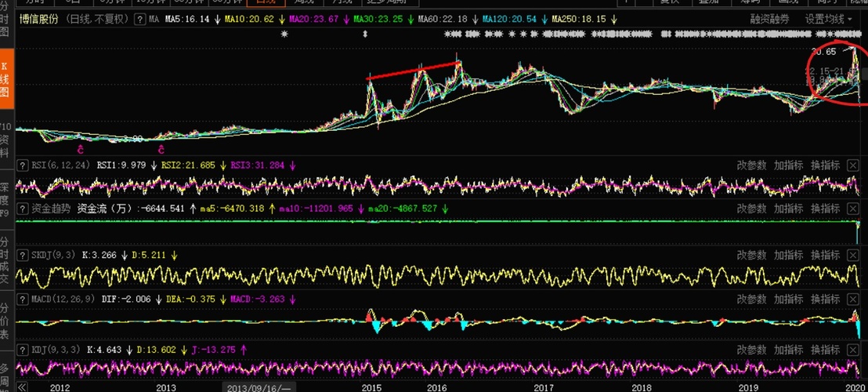Viewport: 868px width, 392px height.
Task: Click the help icon beside the MA label
Action: point(139,18)
